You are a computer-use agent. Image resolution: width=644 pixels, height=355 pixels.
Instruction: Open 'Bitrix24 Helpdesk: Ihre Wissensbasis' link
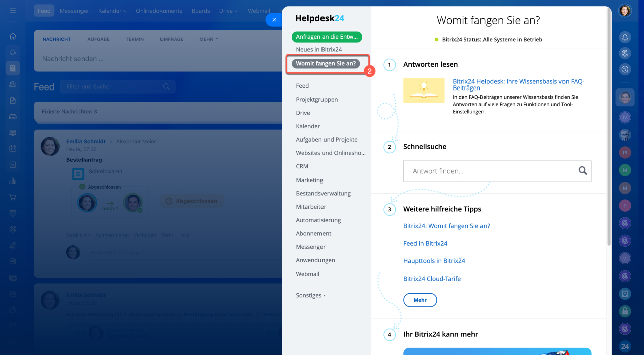click(519, 84)
